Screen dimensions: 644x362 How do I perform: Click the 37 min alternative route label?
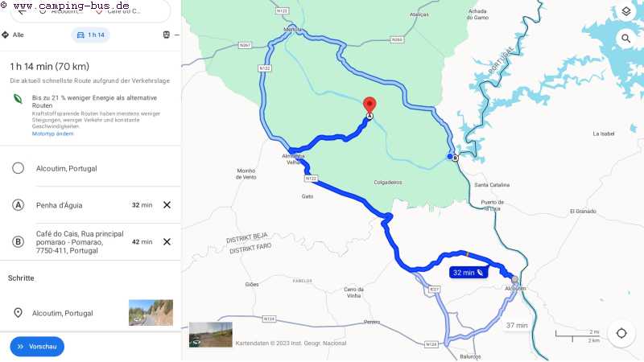tap(517, 326)
